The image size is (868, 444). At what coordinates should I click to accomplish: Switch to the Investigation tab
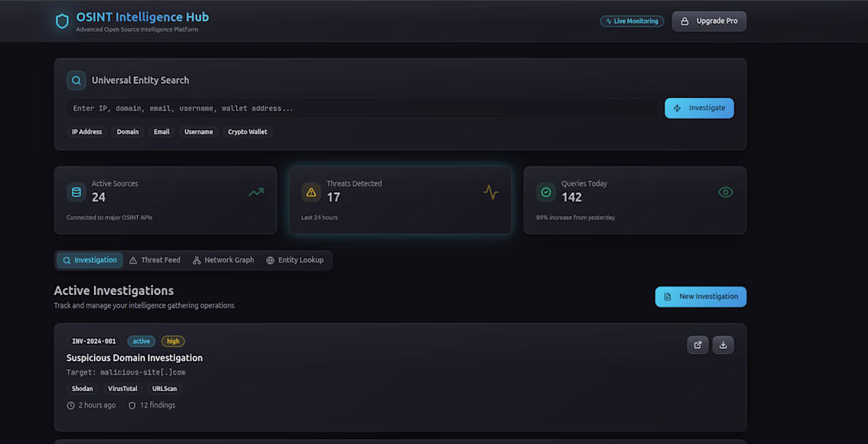pos(90,260)
